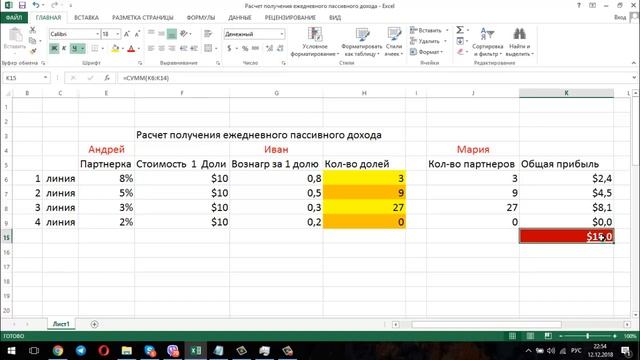Open Opera browser from the taskbar
The width and height of the screenshot is (640, 360).
(x=104, y=351)
